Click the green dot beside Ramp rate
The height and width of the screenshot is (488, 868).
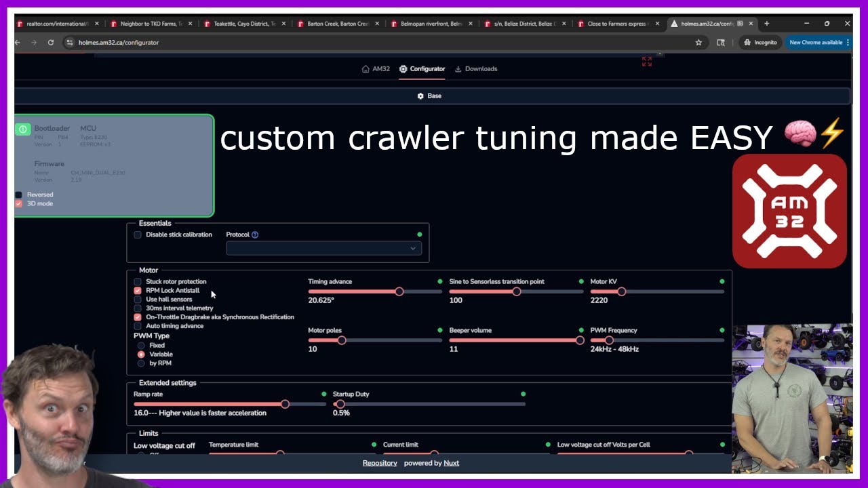pyautogui.click(x=324, y=394)
